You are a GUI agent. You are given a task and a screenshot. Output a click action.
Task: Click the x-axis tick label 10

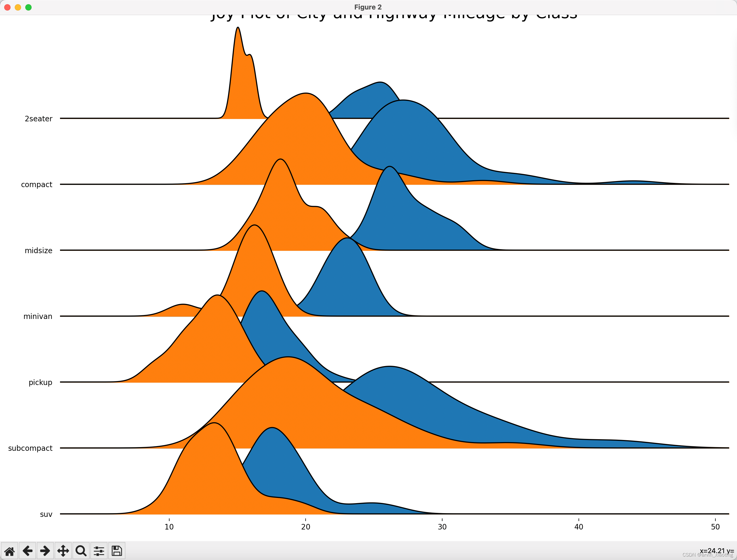tap(169, 527)
